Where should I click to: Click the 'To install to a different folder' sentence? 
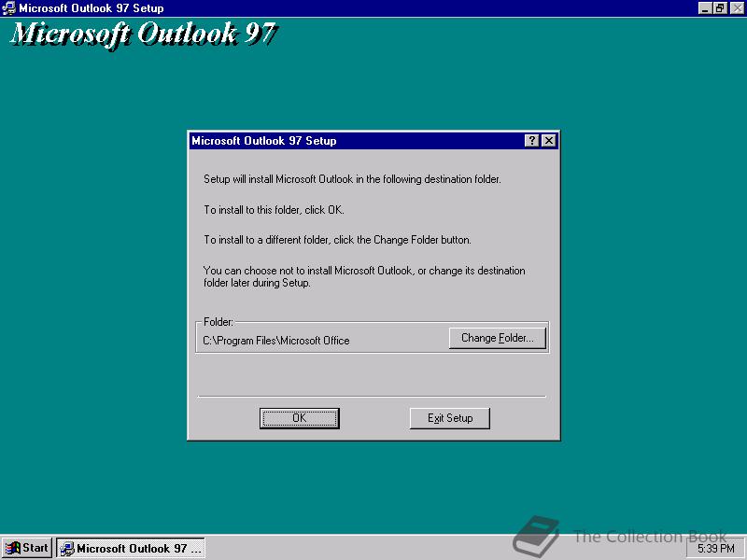click(337, 240)
